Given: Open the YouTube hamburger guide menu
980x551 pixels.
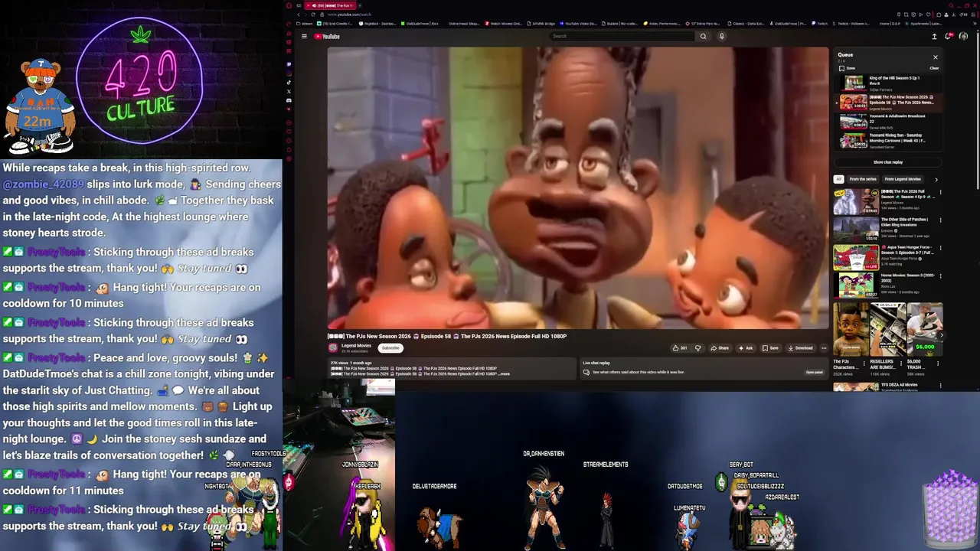Looking at the screenshot, I should 304,36.
